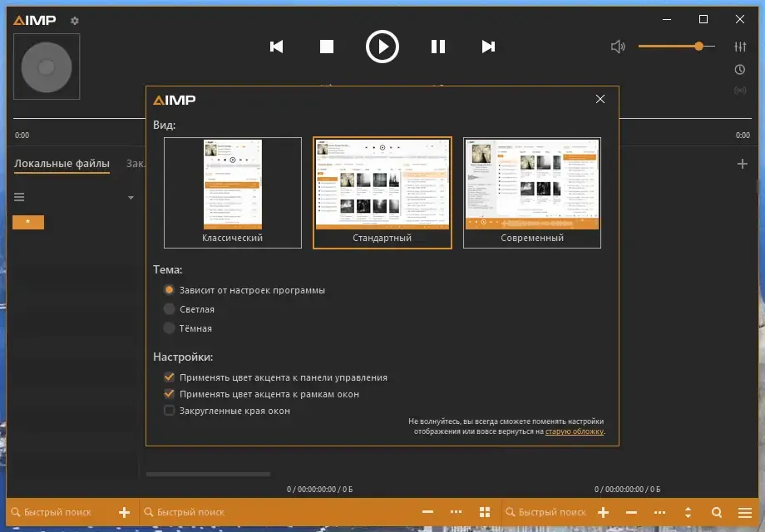Uncheck Применять цвет акцента к рамкам окон
This screenshot has width=765, height=532.
tap(169, 394)
